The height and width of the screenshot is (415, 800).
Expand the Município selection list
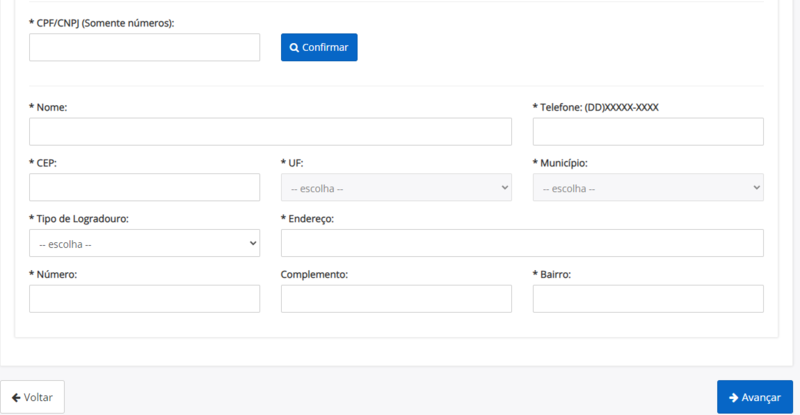point(648,187)
